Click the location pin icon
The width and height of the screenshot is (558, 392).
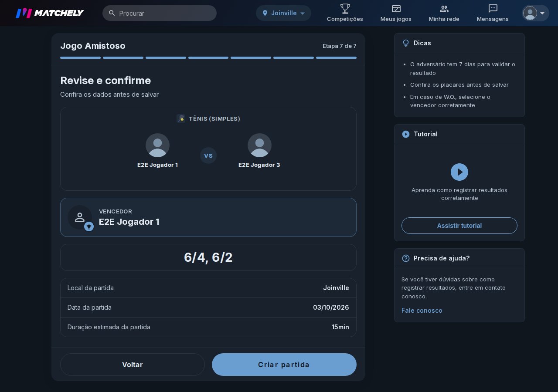click(265, 13)
